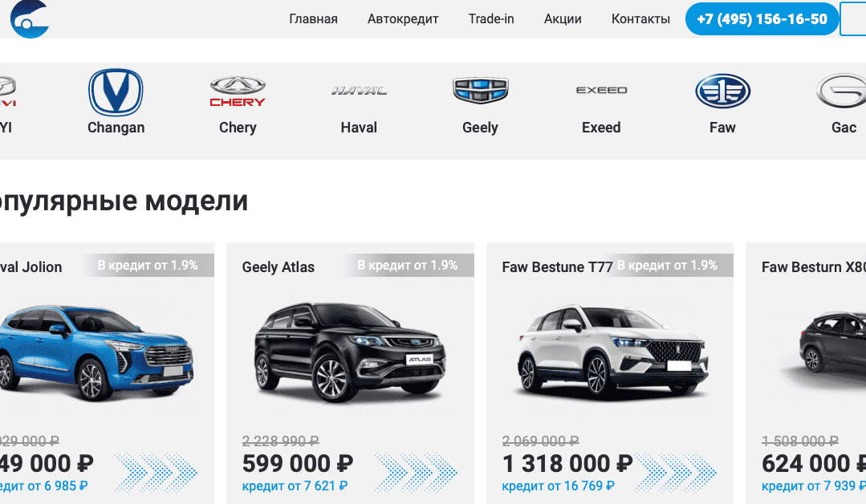
Task: Pick the Exeed brand logo
Action: click(x=601, y=90)
